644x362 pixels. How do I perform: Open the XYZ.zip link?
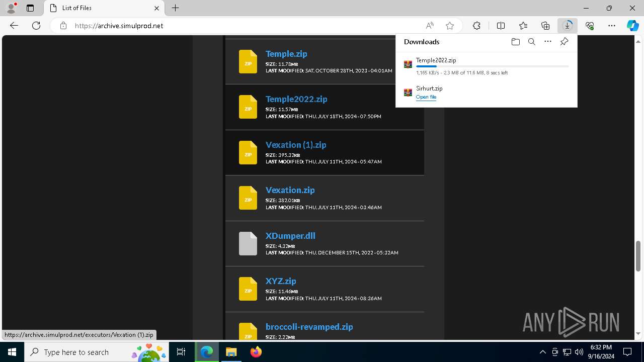(x=281, y=281)
